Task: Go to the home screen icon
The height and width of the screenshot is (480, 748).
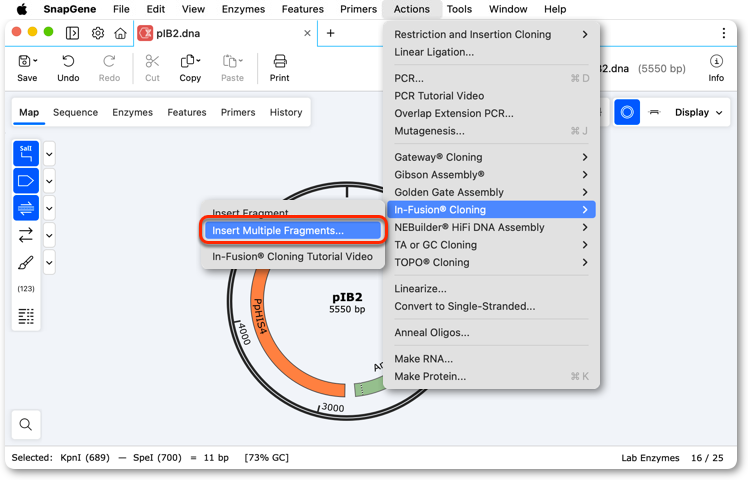Action: coord(120,33)
